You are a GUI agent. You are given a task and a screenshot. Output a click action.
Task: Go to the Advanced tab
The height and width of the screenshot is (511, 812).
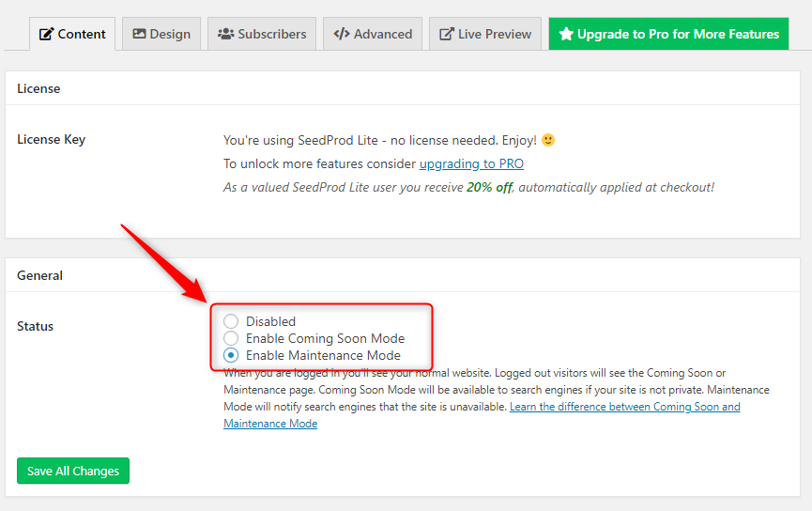(x=373, y=34)
